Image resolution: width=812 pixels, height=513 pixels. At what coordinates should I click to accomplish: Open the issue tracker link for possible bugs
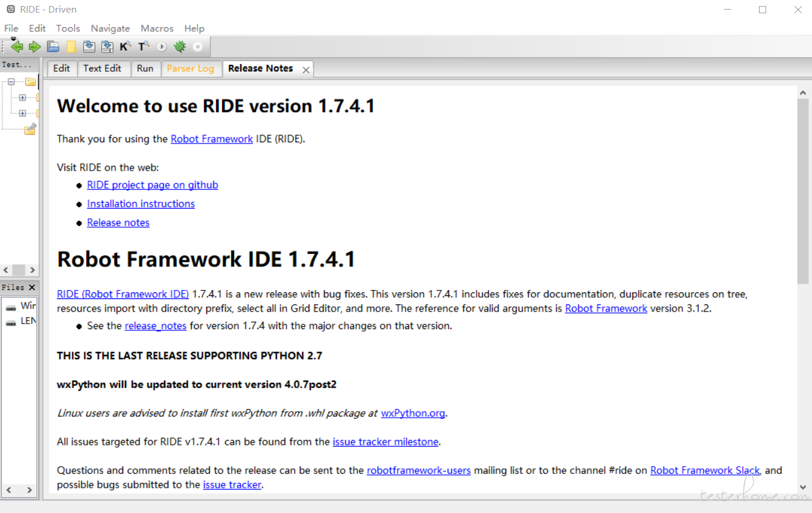pyautogui.click(x=232, y=485)
